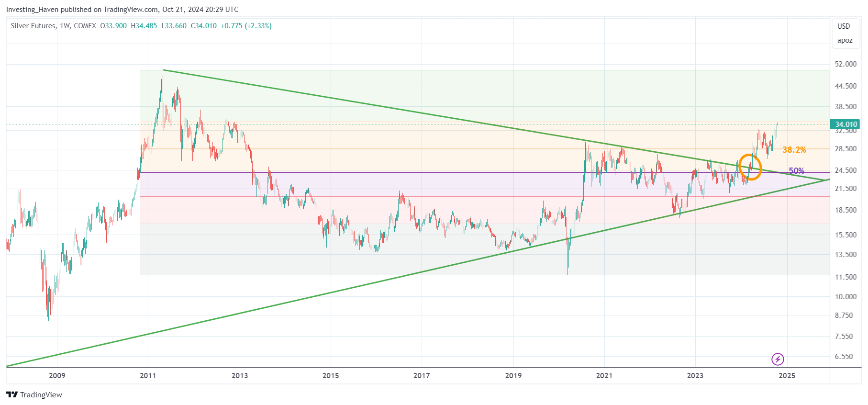Click the apoz label under USD

845,40
